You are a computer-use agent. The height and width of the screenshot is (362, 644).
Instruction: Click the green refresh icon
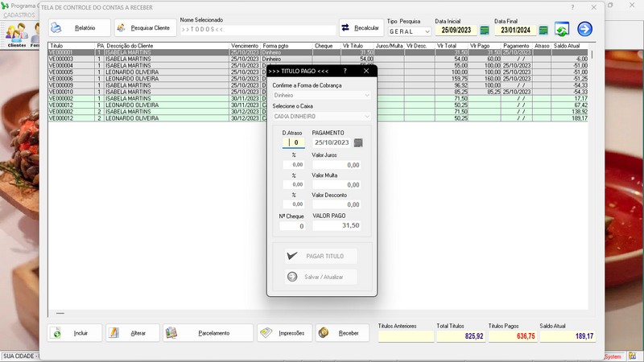(x=562, y=30)
